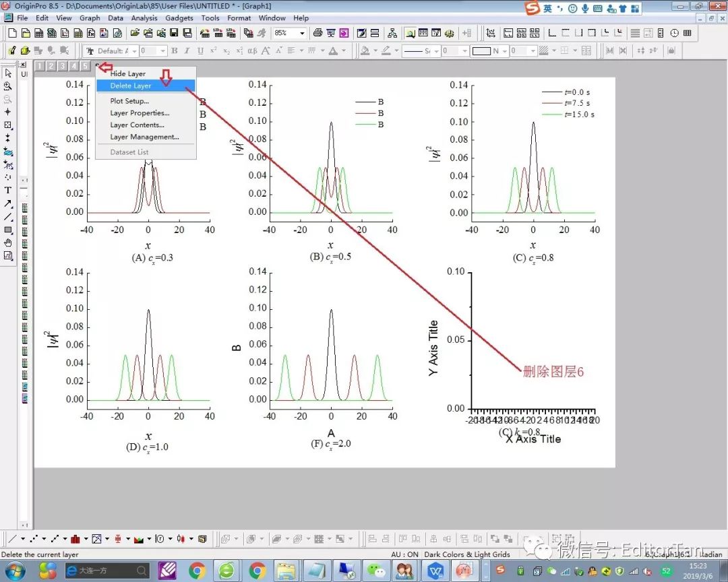Switch to layer 5 button
The image size is (728, 582).
pos(85,66)
